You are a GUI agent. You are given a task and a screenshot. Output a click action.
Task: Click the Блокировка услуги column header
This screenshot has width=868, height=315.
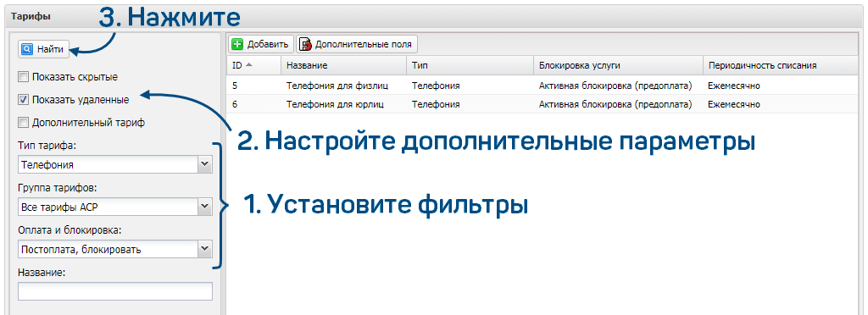(x=618, y=65)
